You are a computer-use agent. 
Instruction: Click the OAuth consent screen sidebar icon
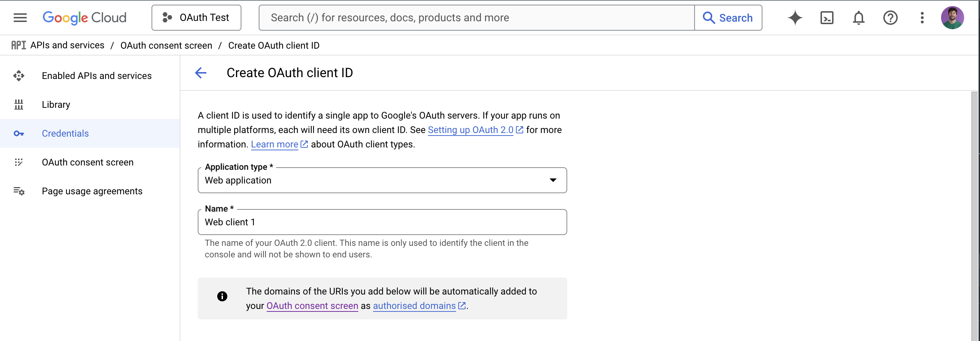pos(18,162)
